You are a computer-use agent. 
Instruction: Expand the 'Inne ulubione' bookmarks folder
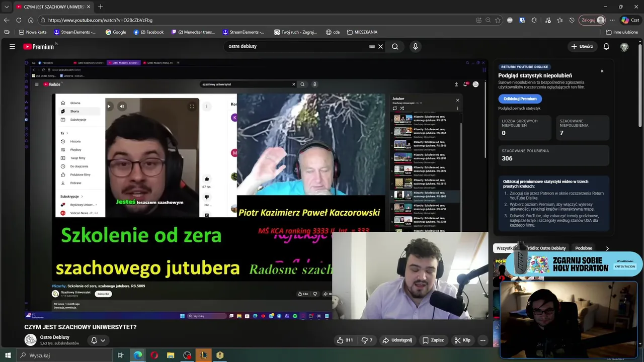click(x=622, y=32)
